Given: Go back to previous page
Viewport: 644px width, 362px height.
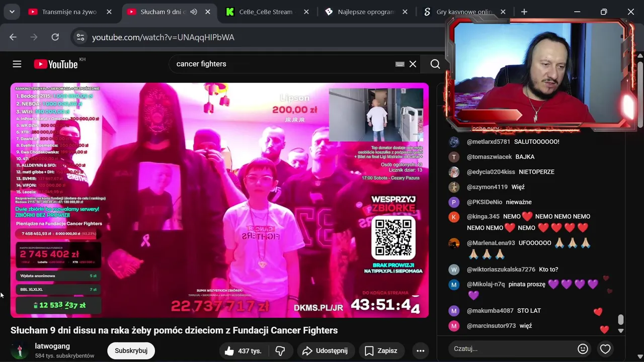Looking at the screenshot, I should pos(13,37).
